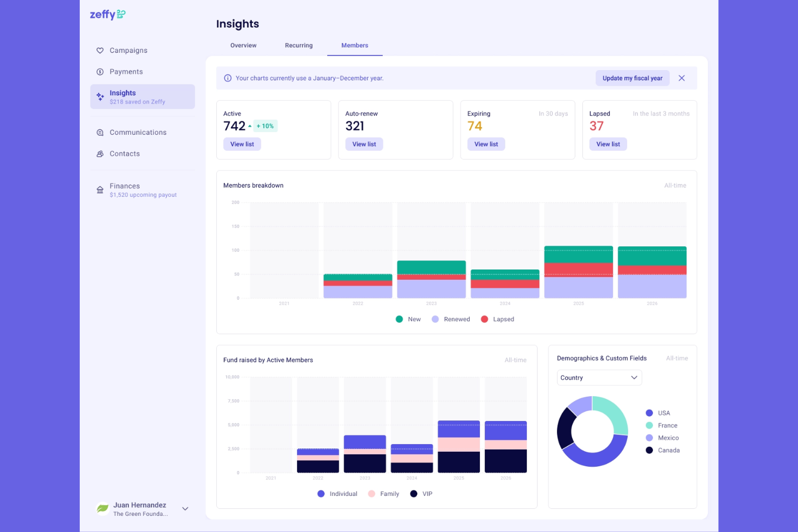The width and height of the screenshot is (798, 532).
Task: Toggle the Family legend item
Action: tap(383, 494)
